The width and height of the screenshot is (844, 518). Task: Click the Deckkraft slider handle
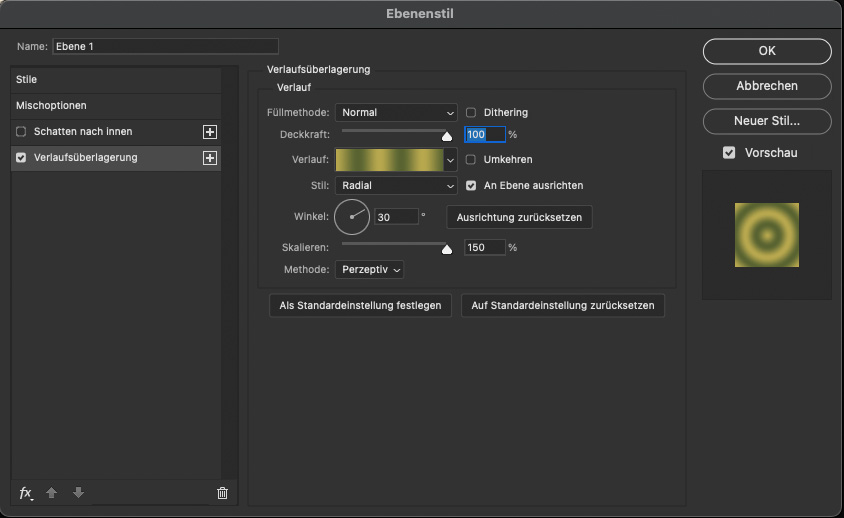[x=447, y=137]
